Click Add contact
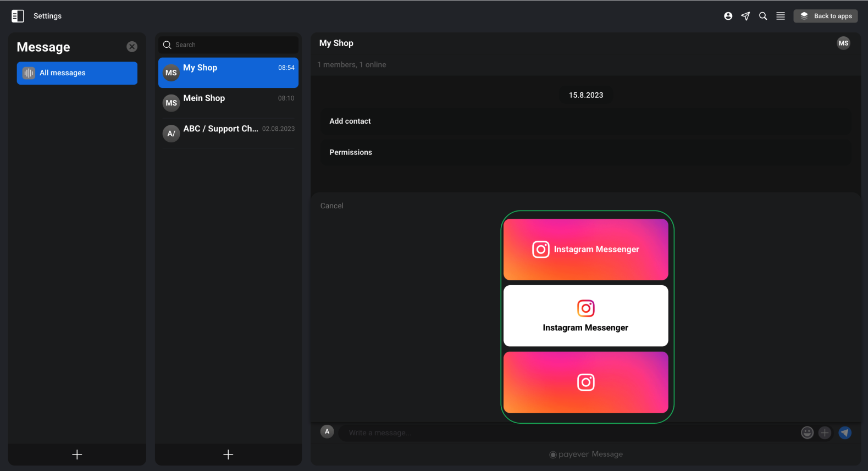868x471 pixels. (x=586, y=121)
